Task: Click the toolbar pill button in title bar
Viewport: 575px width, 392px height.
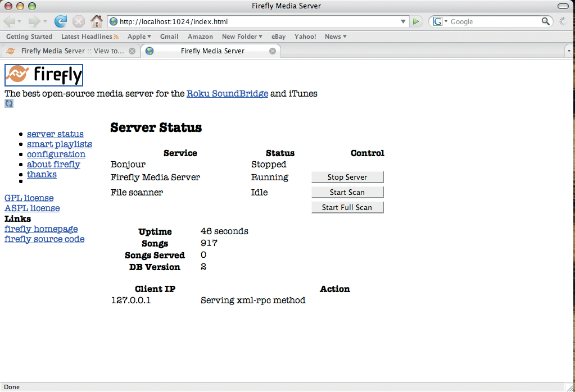Action: coord(563,6)
